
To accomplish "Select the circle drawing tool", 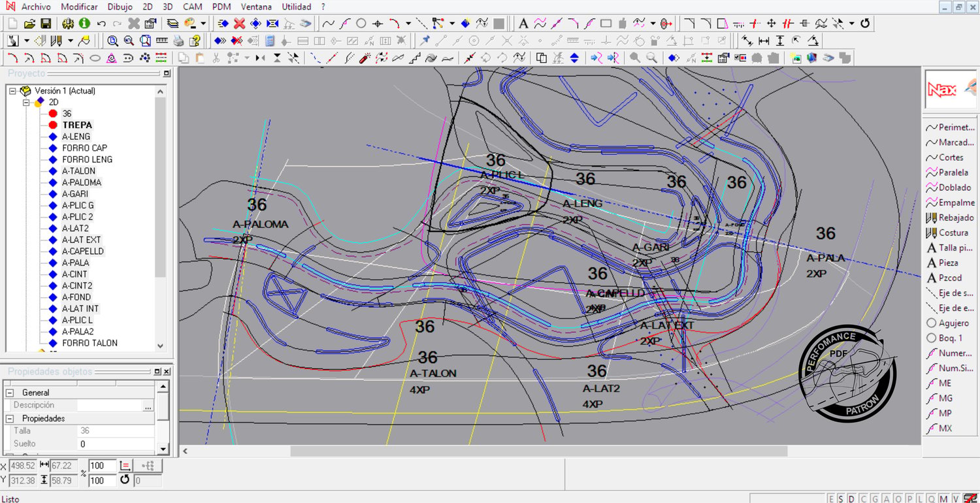I will coord(361,23).
